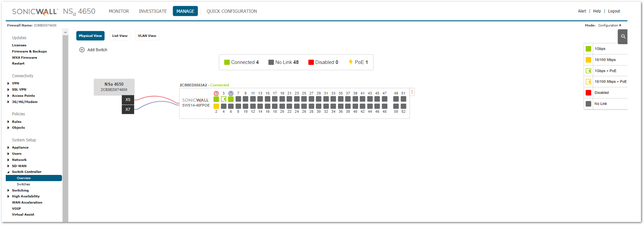644x225 pixels.
Task: Select green switch port 5
Action: tap(231, 99)
